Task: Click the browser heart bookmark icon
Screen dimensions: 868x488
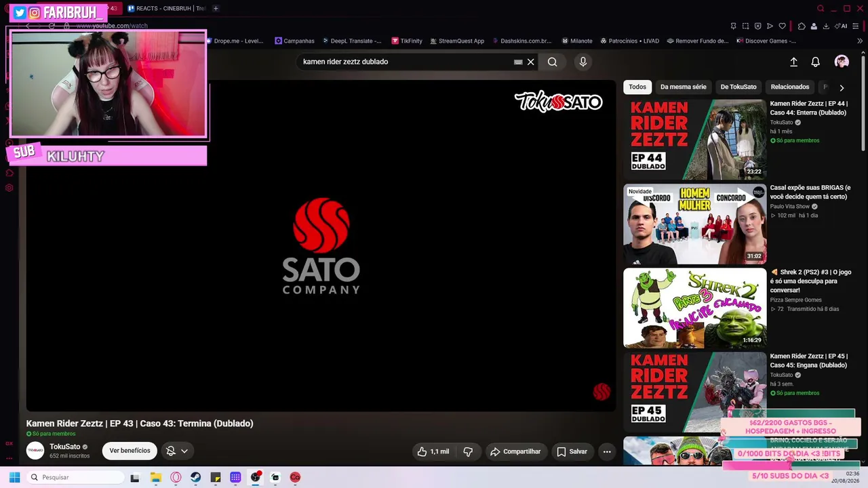Action: [x=782, y=26]
